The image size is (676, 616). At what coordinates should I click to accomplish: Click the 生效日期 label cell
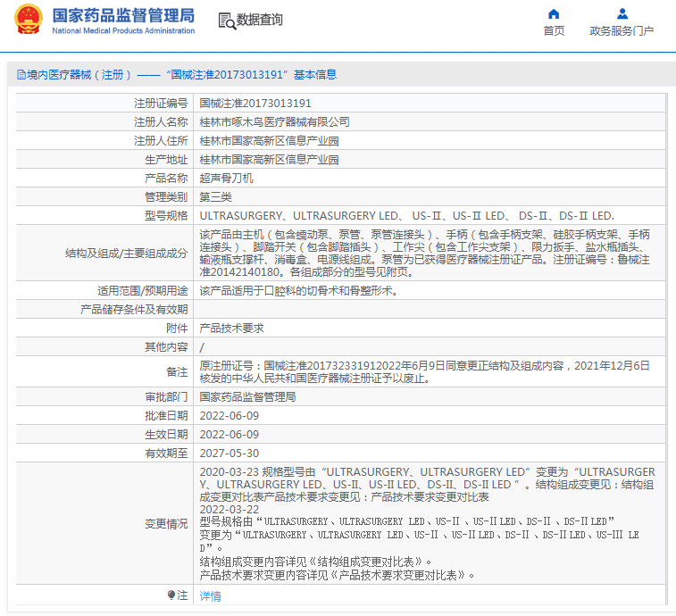click(166, 434)
